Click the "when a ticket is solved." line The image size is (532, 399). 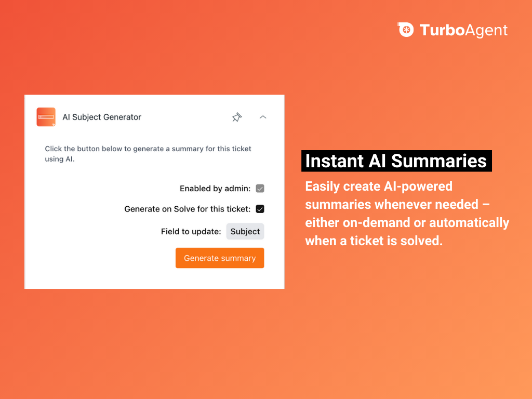coord(374,241)
